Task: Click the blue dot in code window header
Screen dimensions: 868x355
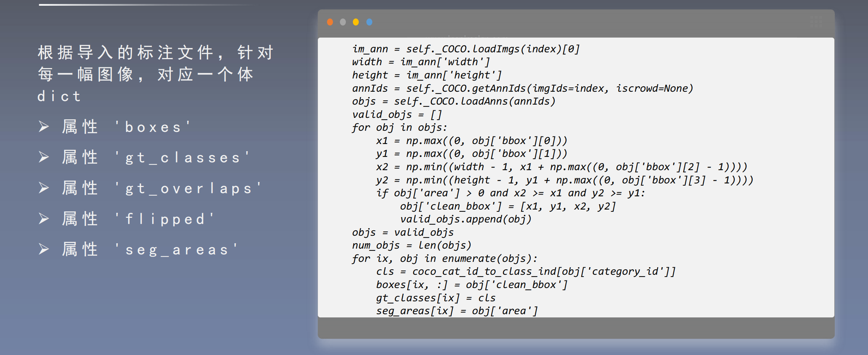Action: click(369, 22)
